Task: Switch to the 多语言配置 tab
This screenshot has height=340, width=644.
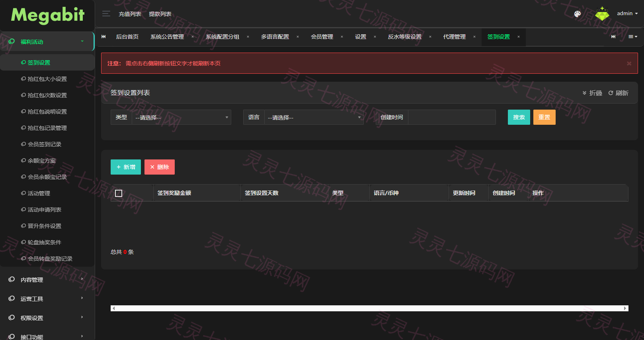Action: click(x=275, y=37)
